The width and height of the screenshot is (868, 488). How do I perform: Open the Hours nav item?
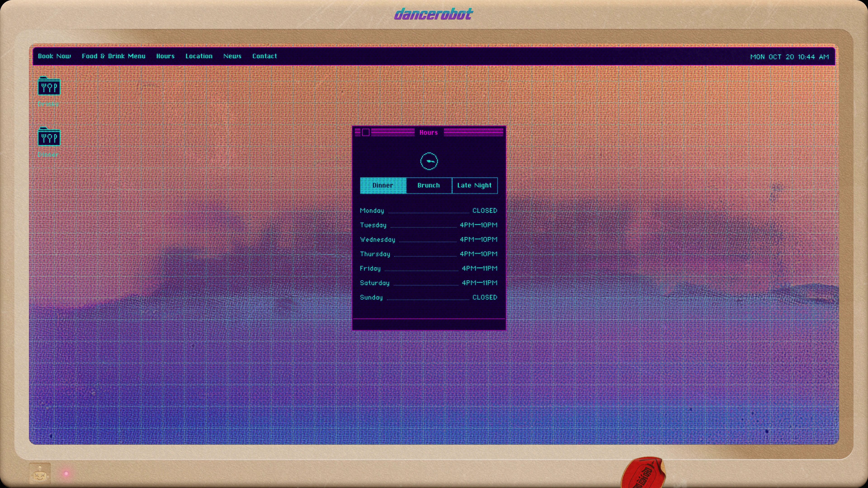165,56
